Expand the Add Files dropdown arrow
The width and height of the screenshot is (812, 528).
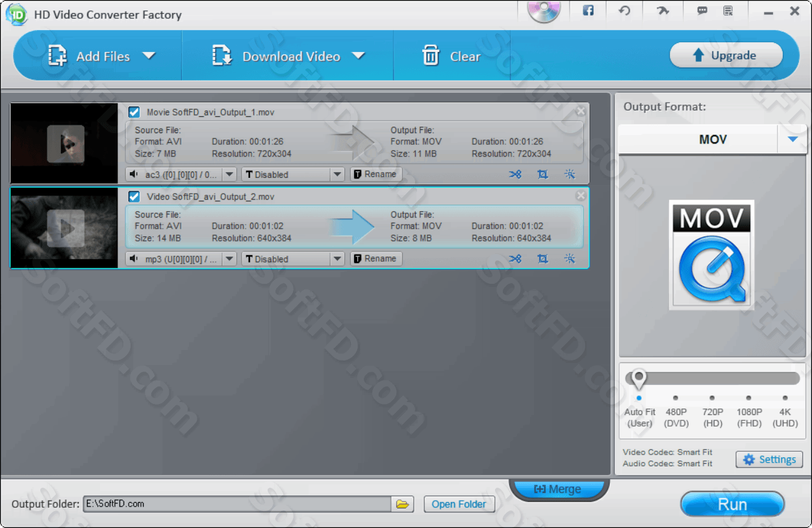point(149,56)
